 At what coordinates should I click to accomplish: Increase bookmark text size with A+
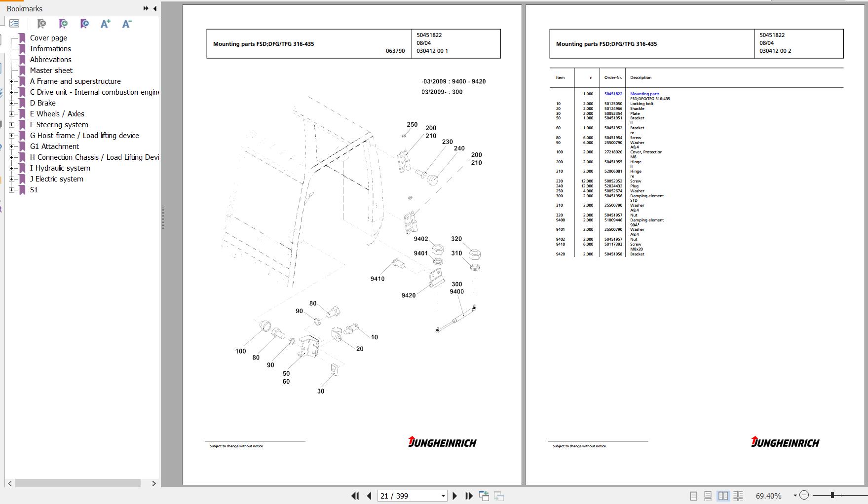click(105, 23)
